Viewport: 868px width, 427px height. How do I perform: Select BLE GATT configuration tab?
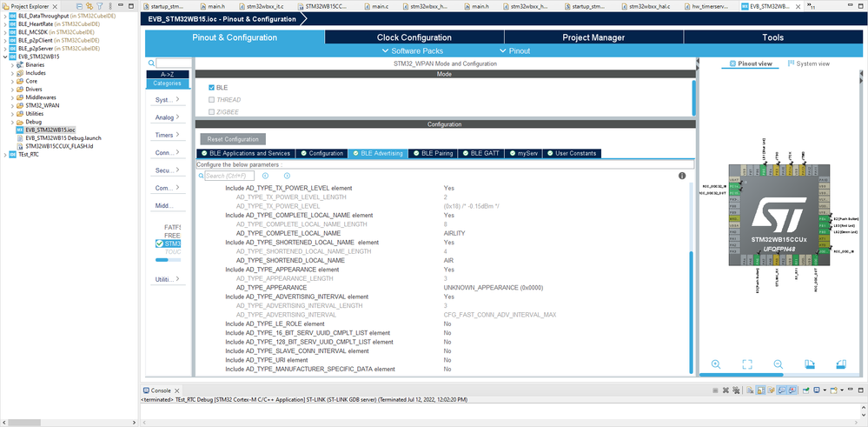click(x=481, y=153)
